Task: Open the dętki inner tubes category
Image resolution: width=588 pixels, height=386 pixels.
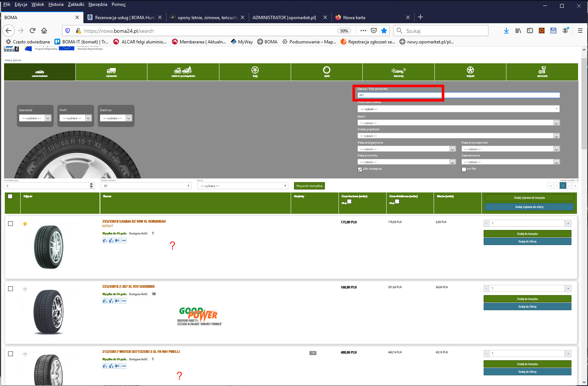Action: pyautogui.click(x=327, y=72)
